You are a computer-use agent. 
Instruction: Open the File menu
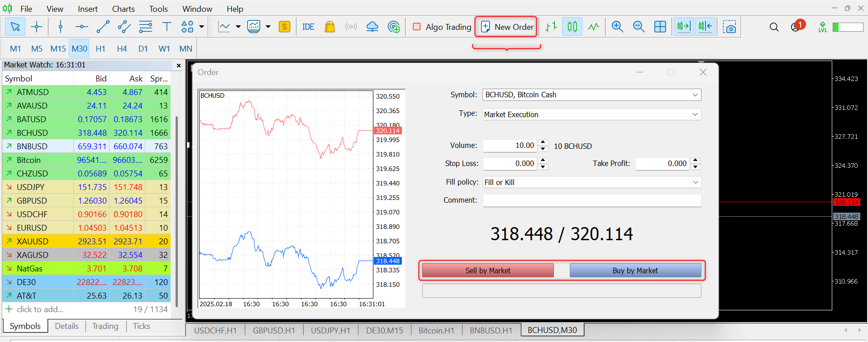click(26, 9)
